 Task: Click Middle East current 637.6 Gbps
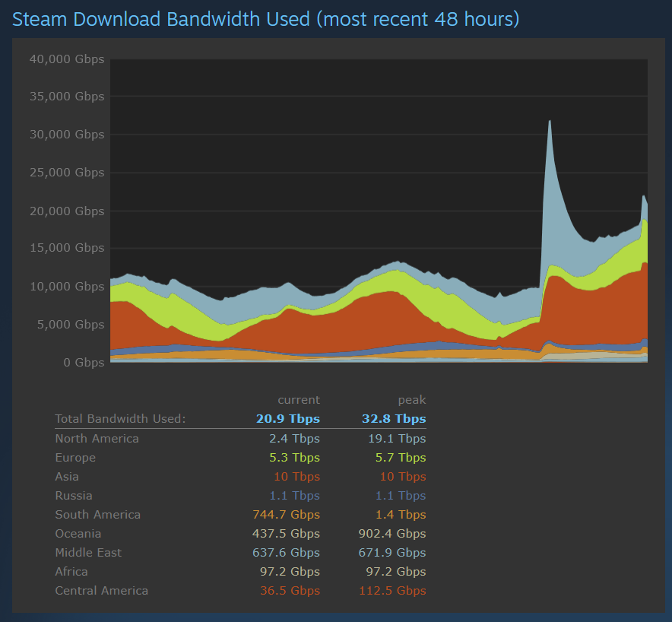point(287,553)
